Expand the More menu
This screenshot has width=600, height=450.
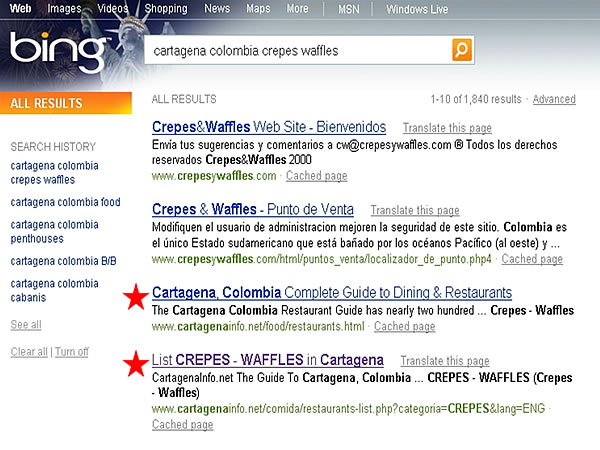click(x=298, y=9)
